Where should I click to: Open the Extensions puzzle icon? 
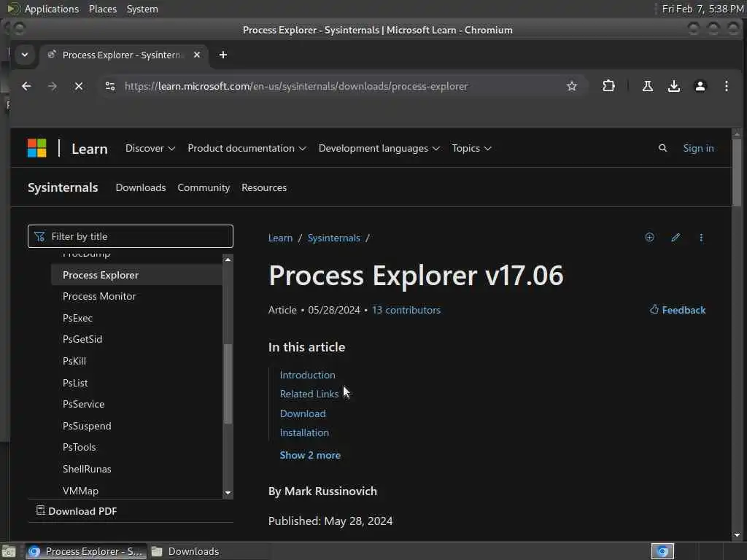coord(608,86)
